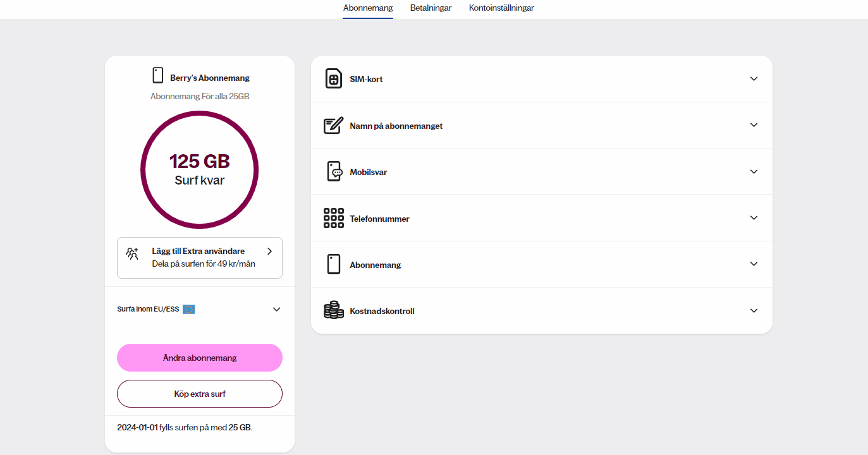Click the 125 GB data usage circle
Screen dimensions: 868x455
200,169
